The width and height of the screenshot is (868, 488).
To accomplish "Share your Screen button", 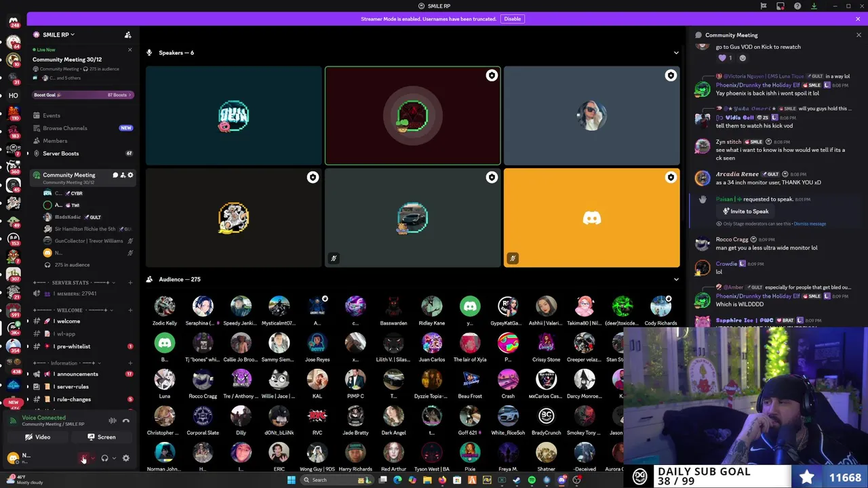I will click(x=102, y=437).
